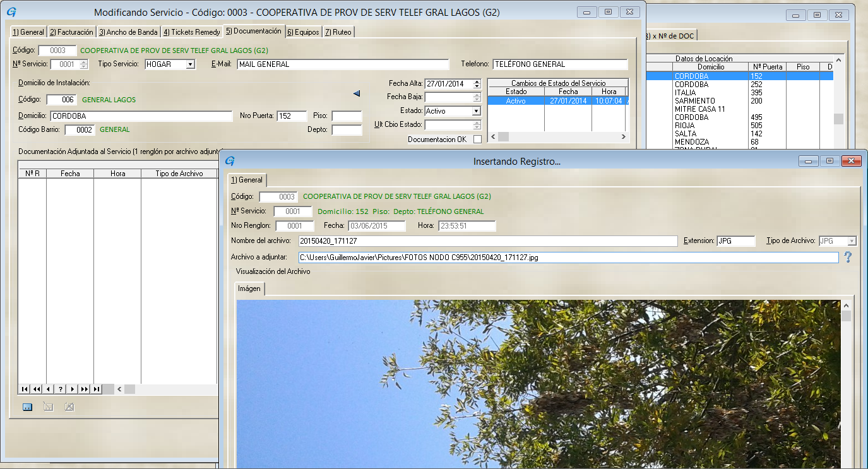Click left arrow of documentation grid scrollbar

(119, 389)
